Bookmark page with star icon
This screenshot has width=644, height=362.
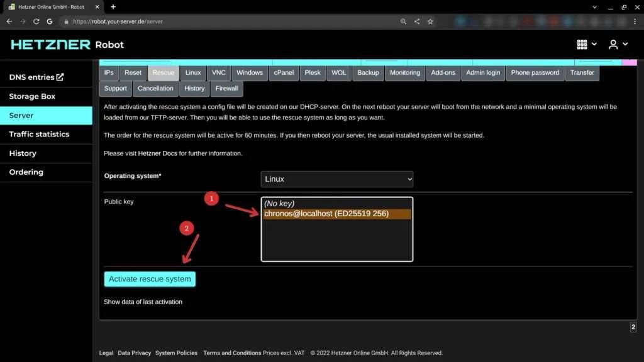tap(430, 21)
